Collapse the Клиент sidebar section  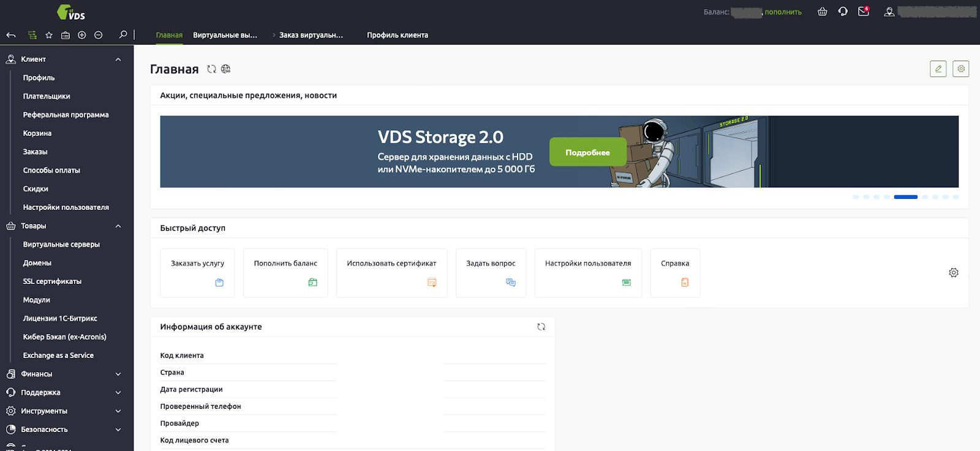pyautogui.click(x=118, y=59)
